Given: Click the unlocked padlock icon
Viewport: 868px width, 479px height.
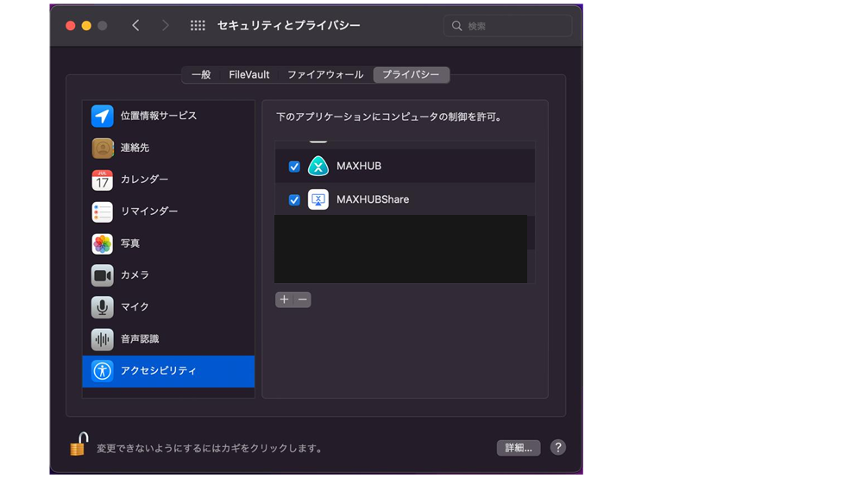Looking at the screenshot, I should 79,444.
